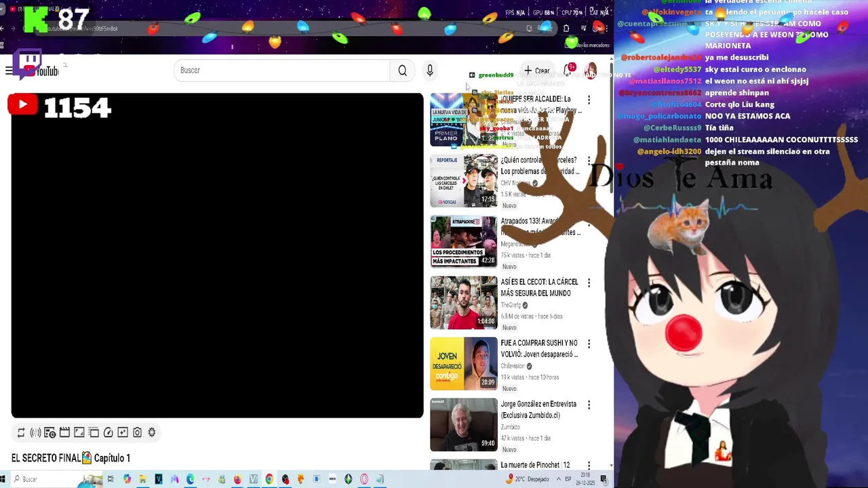The image size is (868, 488).
Task: Click the Zumbido channel name
Action: coord(510,427)
